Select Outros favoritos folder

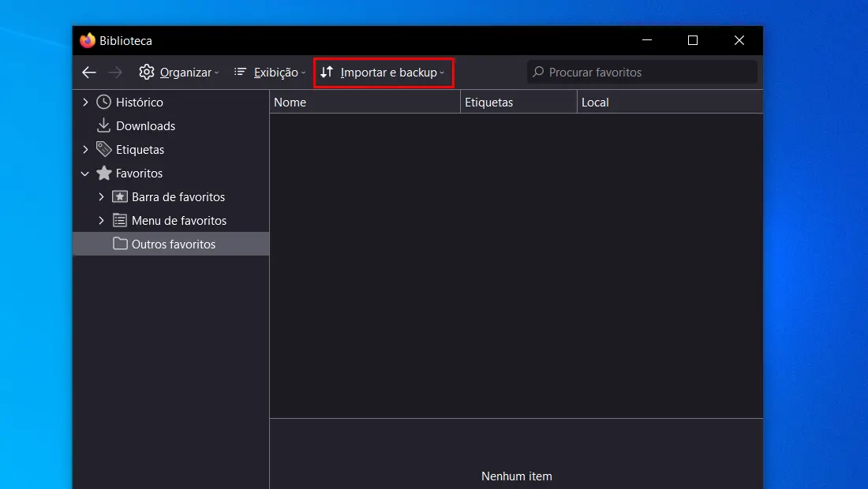tap(171, 244)
